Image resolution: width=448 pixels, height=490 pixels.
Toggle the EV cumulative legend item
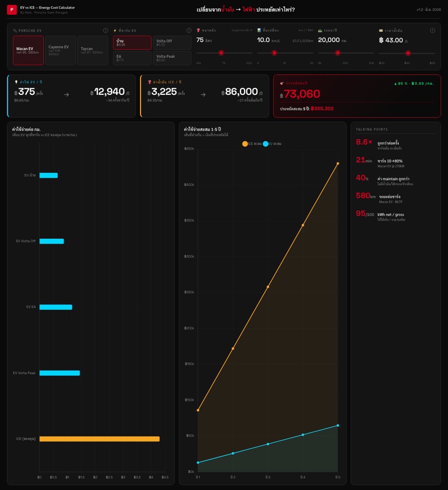coord(272,144)
